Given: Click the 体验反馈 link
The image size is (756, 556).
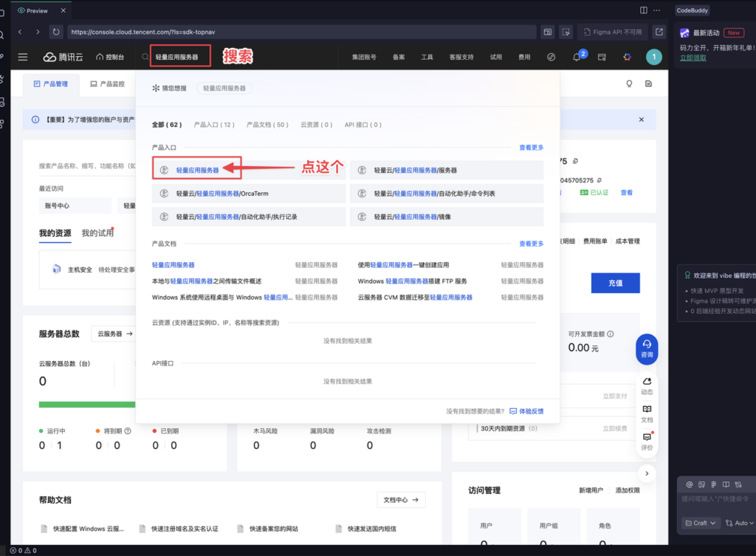Looking at the screenshot, I should (526, 411).
